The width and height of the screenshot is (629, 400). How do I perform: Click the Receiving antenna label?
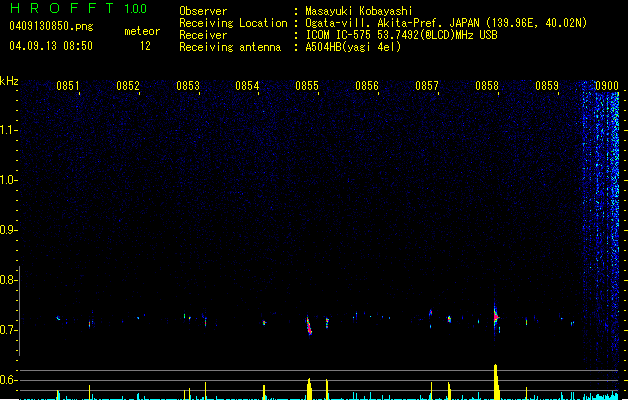pyautogui.click(x=230, y=47)
